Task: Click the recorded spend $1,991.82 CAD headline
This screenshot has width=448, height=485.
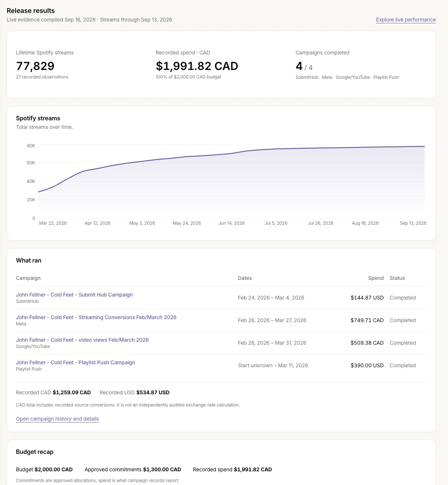Action: [197, 66]
